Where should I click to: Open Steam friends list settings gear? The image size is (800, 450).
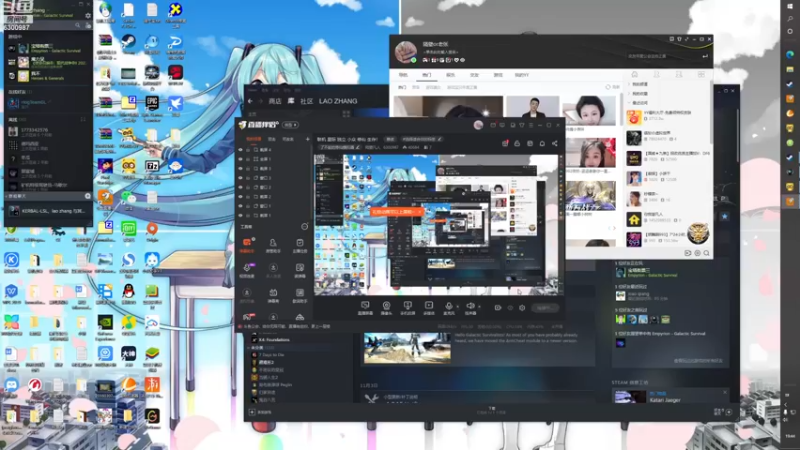tap(88, 16)
